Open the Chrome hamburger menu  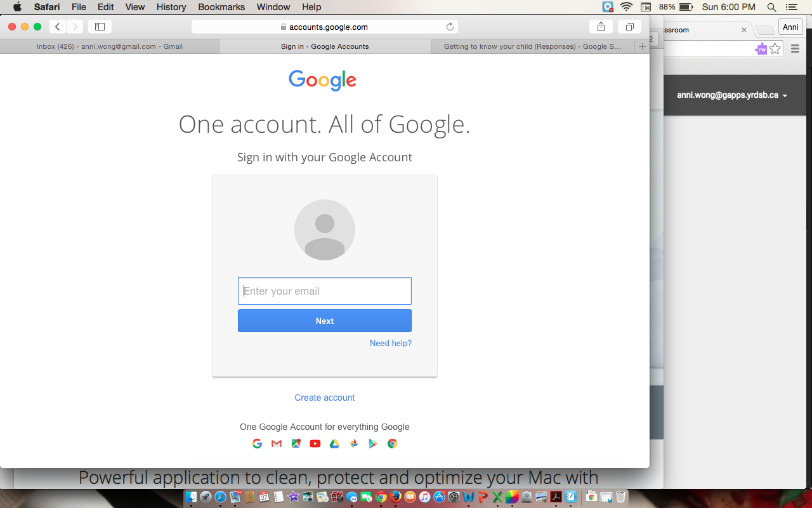click(796, 49)
